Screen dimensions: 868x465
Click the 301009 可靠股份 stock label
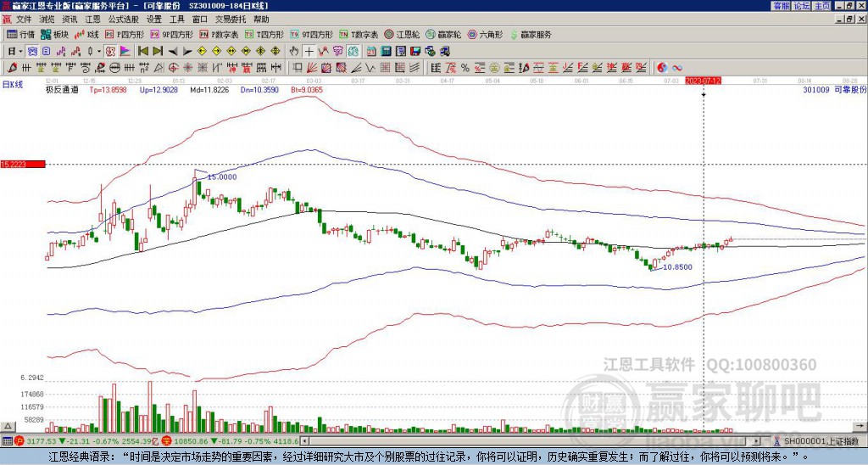pyautogui.click(x=834, y=89)
